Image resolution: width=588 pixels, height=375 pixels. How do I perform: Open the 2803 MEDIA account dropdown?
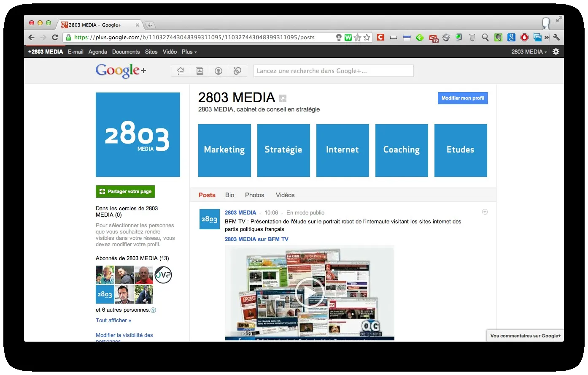click(529, 52)
